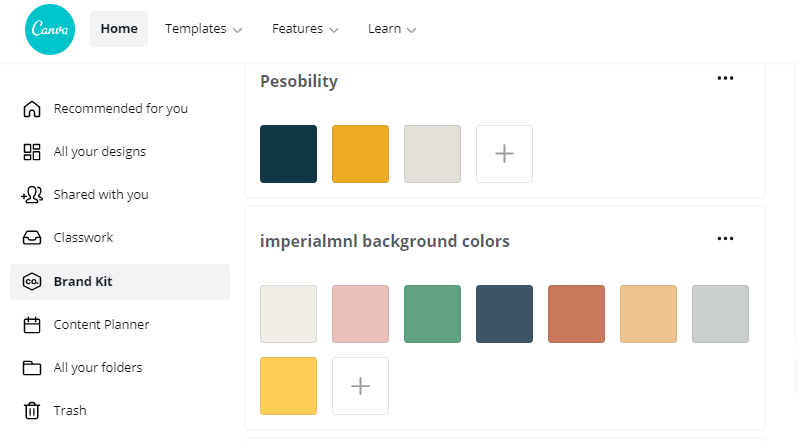Expand the Learn dropdown menu
Image resolution: width=797 pixels, height=443 pixels.
pyautogui.click(x=392, y=29)
